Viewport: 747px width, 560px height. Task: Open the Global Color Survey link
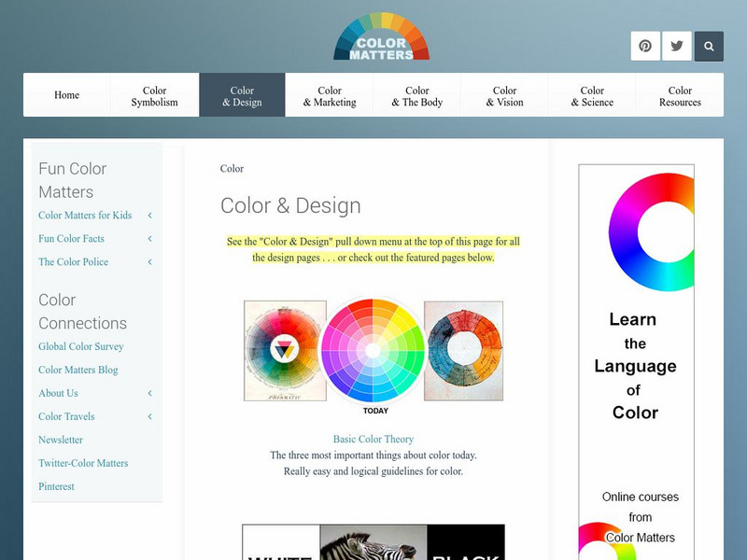point(81,346)
